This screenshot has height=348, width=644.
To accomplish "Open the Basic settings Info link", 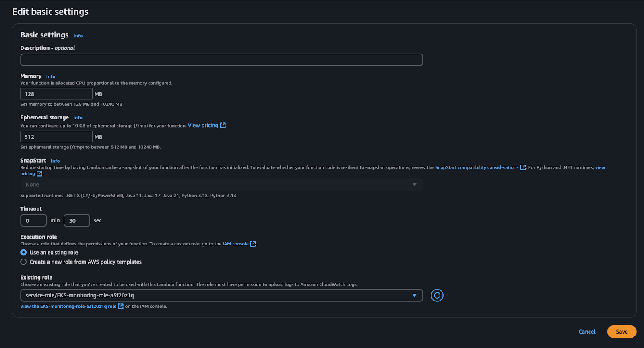I will (78, 36).
